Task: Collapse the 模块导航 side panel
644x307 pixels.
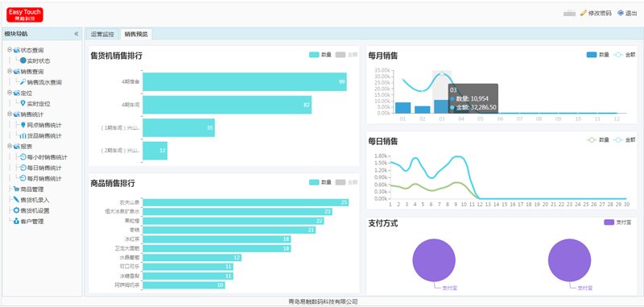Action: pyautogui.click(x=76, y=34)
